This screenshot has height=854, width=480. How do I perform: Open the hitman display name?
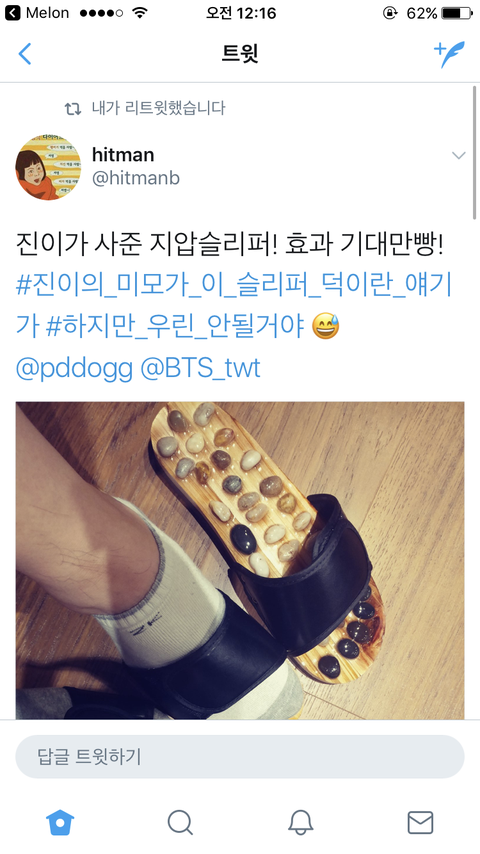point(123,155)
